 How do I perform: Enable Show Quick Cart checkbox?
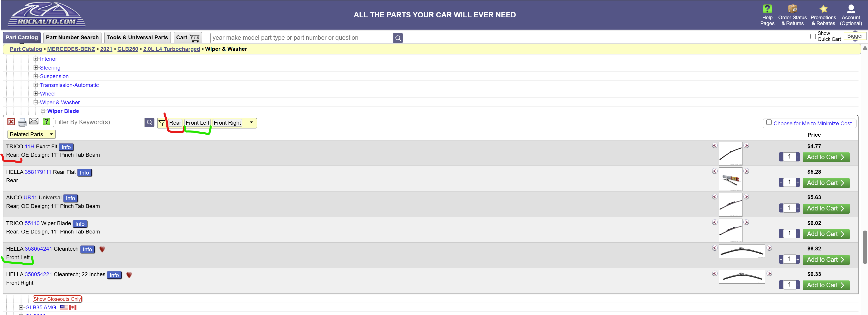pos(813,36)
